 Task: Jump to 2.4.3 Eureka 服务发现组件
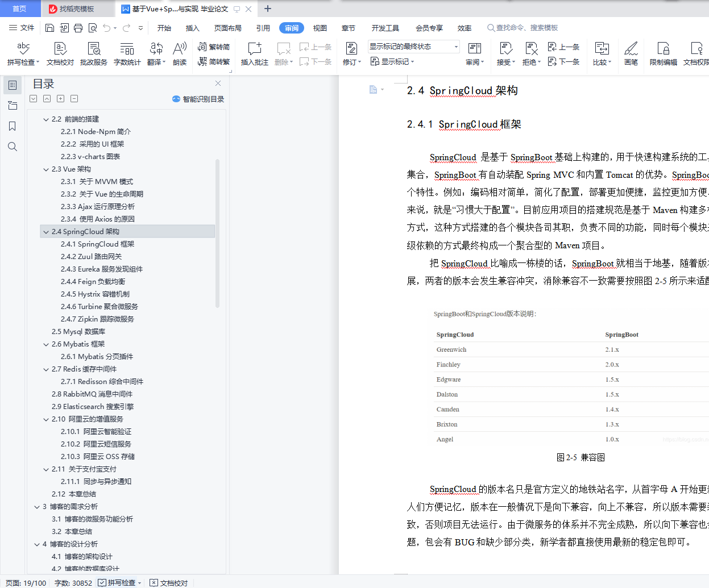pyautogui.click(x=102, y=269)
